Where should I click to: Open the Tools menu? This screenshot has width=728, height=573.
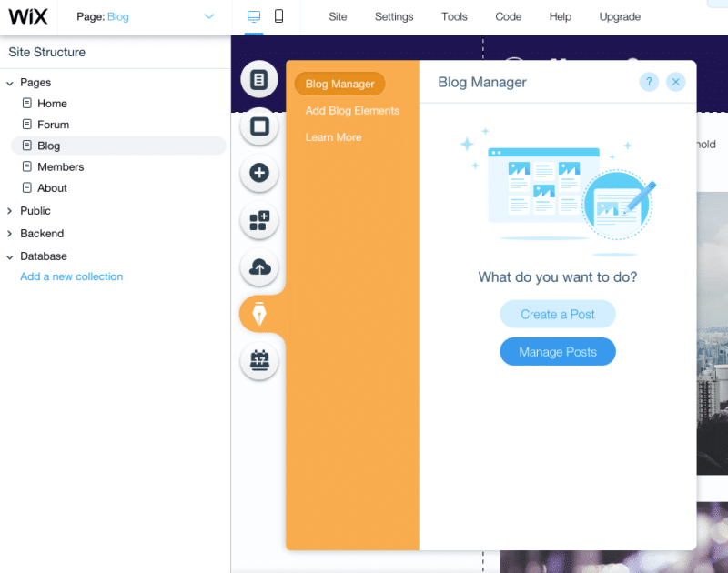pyautogui.click(x=454, y=16)
